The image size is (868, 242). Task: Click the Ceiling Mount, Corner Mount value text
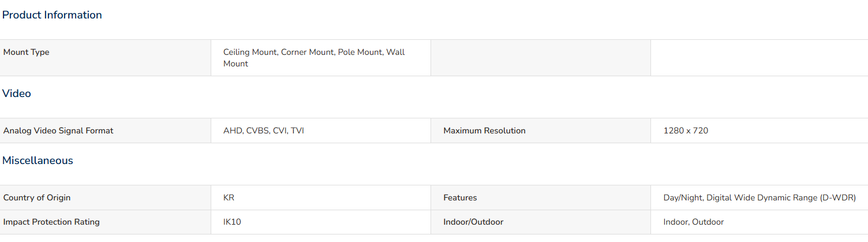pos(314,58)
